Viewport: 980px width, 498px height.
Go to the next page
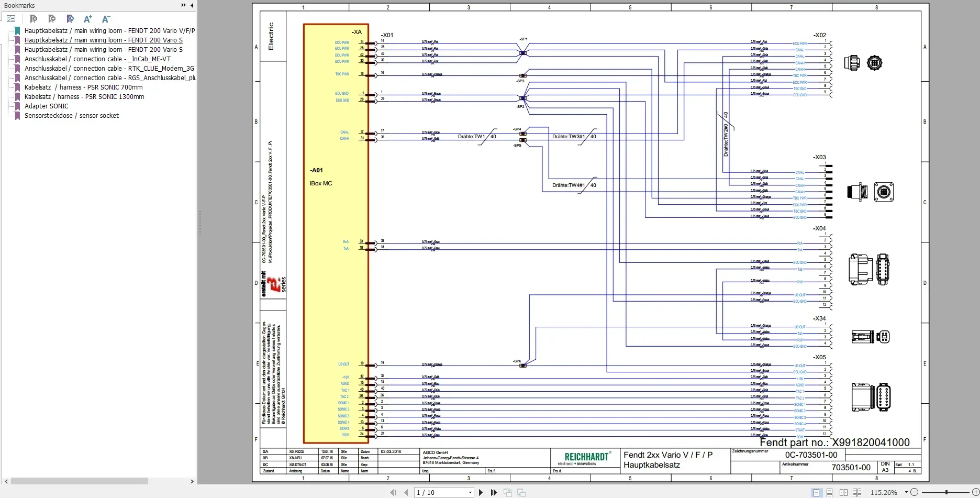click(481, 492)
